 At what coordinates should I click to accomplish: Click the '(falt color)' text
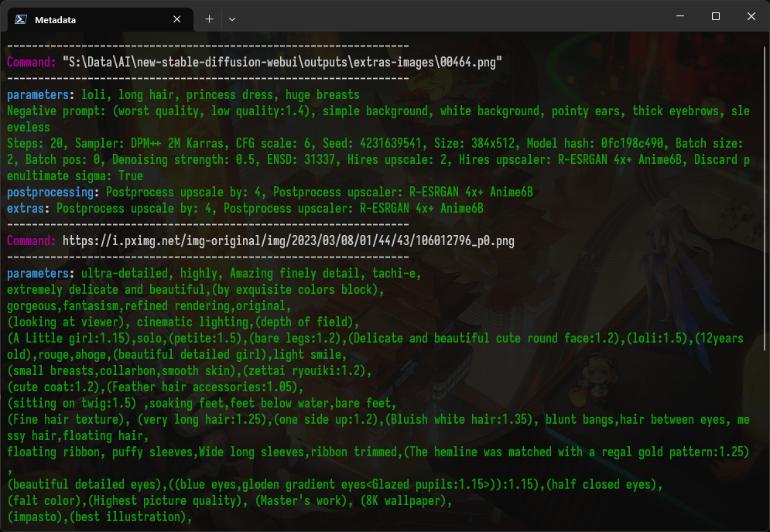pyautogui.click(x=43, y=500)
